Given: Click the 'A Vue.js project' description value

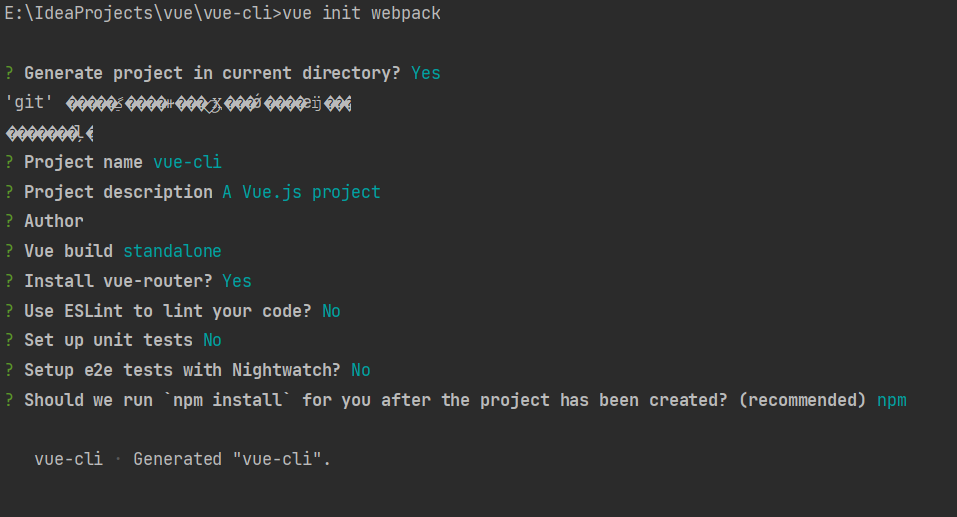Looking at the screenshot, I should pos(301,192).
